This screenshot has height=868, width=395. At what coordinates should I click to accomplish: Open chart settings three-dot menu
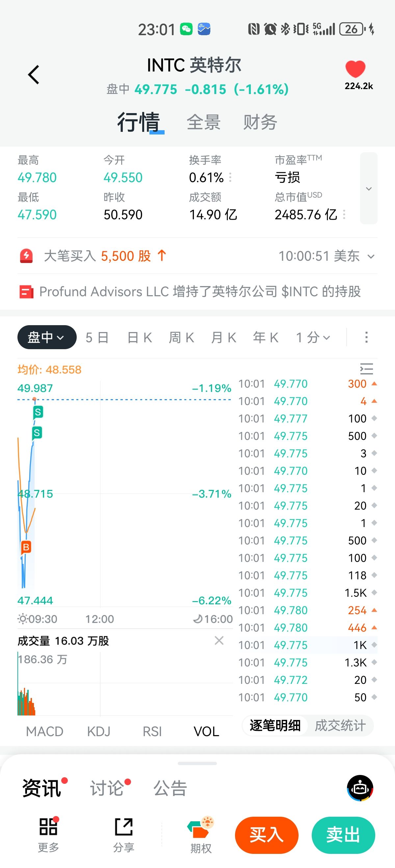click(x=366, y=337)
